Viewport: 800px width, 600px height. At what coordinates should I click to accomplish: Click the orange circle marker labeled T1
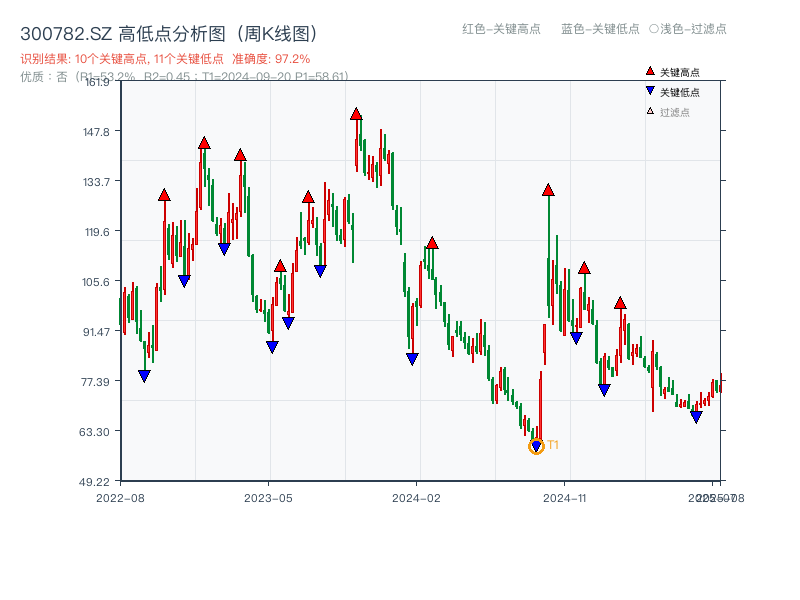click(x=536, y=446)
